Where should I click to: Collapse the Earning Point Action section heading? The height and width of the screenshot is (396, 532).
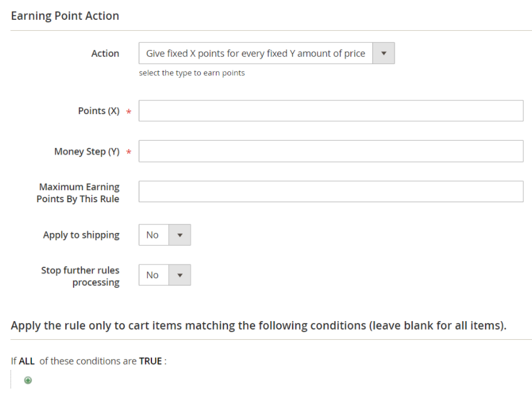click(65, 16)
